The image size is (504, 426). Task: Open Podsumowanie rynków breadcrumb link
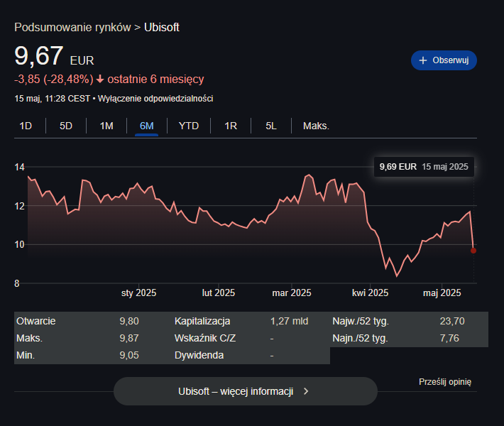click(x=72, y=27)
